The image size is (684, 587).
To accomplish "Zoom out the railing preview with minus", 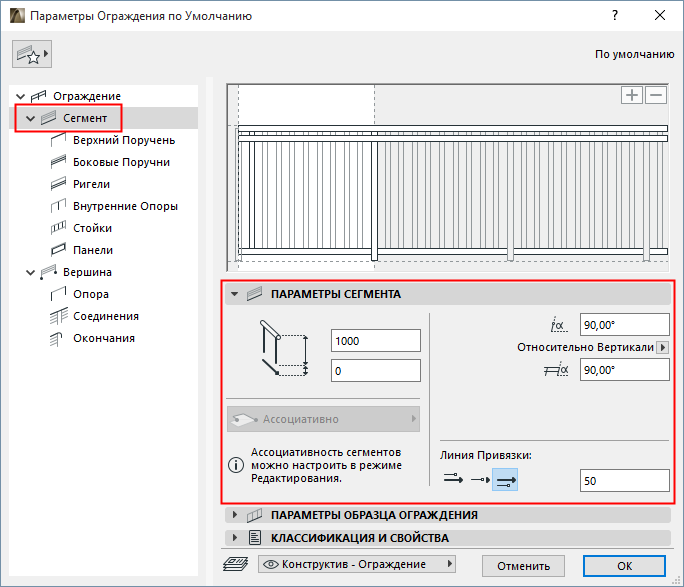I will tap(656, 95).
